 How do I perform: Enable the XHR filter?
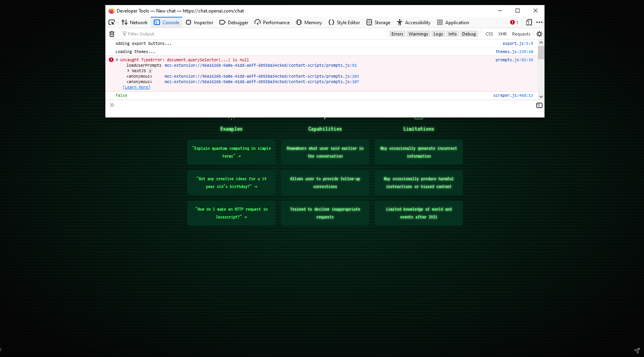502,34
